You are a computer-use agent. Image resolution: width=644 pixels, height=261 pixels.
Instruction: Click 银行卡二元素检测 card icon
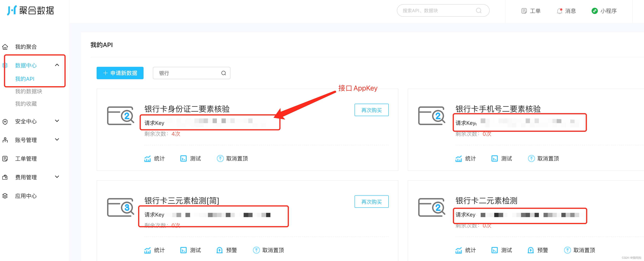(x=432, y=207)
